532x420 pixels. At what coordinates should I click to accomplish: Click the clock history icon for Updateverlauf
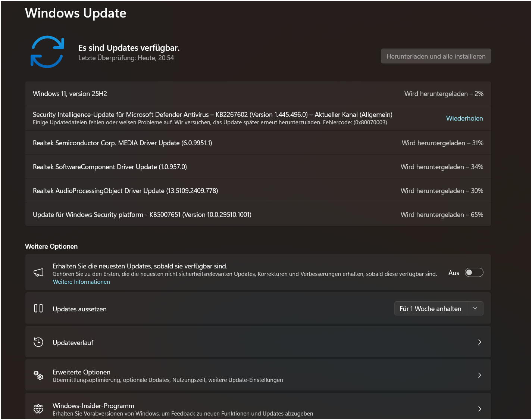coord(38,342)
